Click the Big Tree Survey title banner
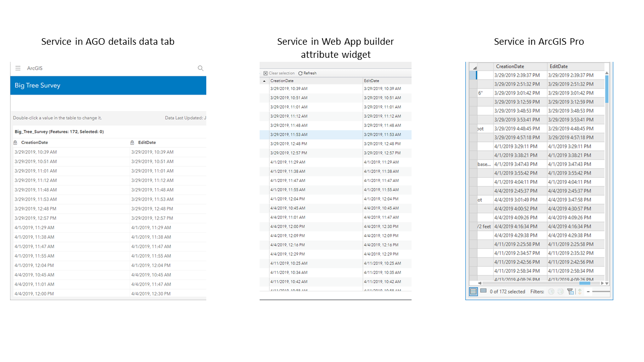Screen dimensions: 644x362 point(108,85)
